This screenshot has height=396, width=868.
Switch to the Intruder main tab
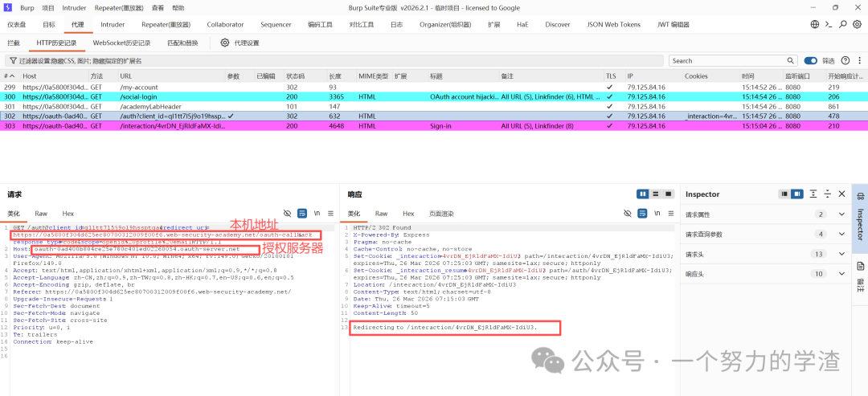113,25
